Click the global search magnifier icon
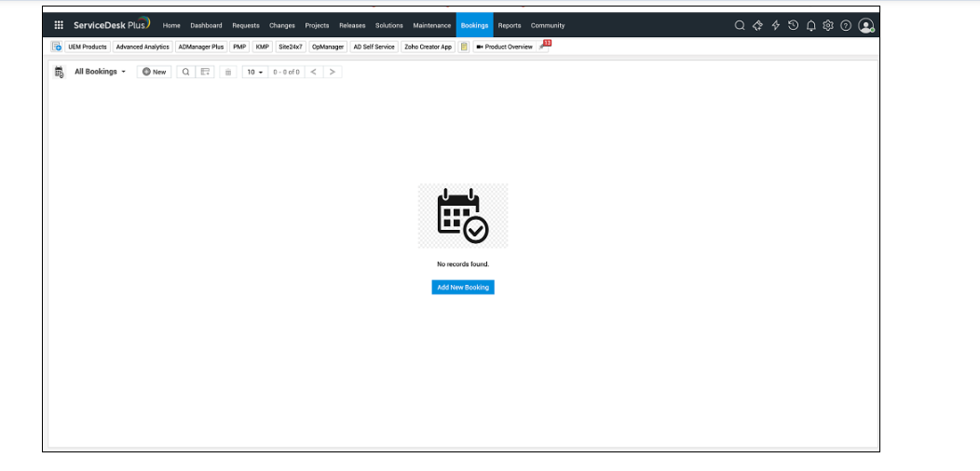The image size is (980, 471). [740, 25]
